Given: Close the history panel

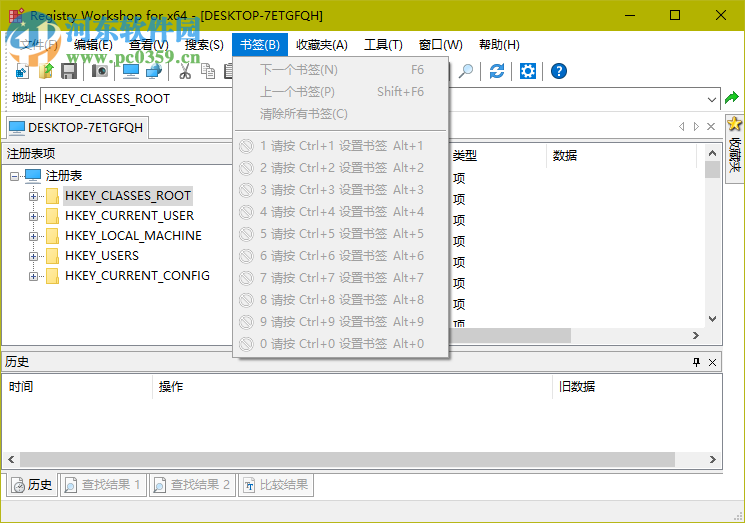Looking at the screenshot, I should coord(712,362).
